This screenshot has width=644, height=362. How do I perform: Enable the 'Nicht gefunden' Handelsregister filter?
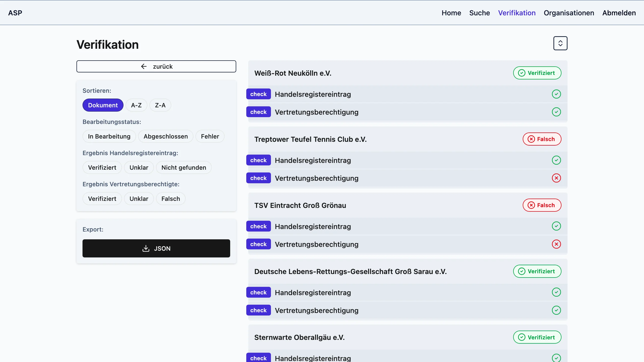pos(184,167)
